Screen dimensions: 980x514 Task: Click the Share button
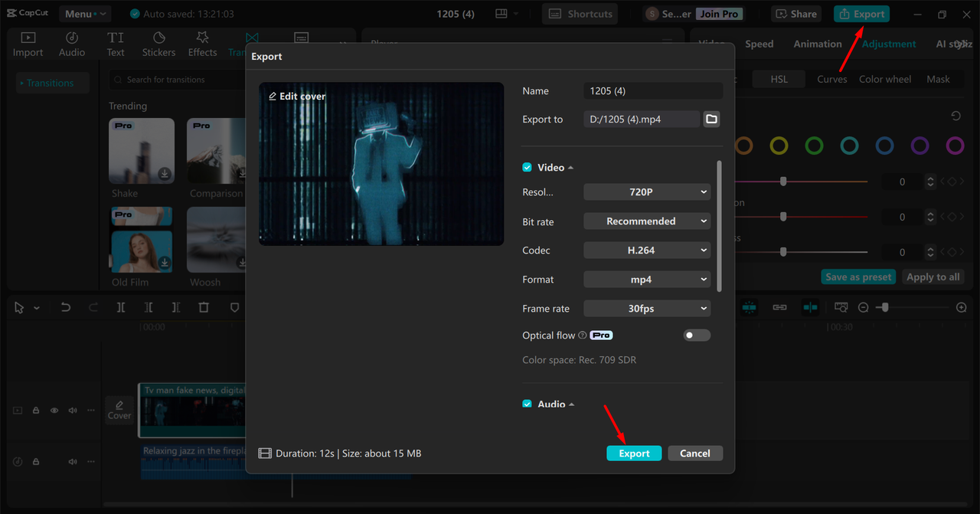[796, 14]
